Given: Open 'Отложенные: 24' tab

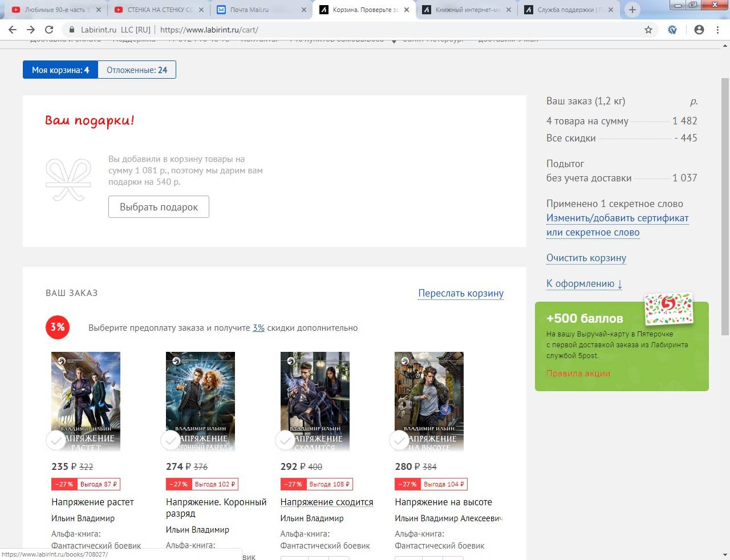Looking at the screenshot, I should [137, 70].
